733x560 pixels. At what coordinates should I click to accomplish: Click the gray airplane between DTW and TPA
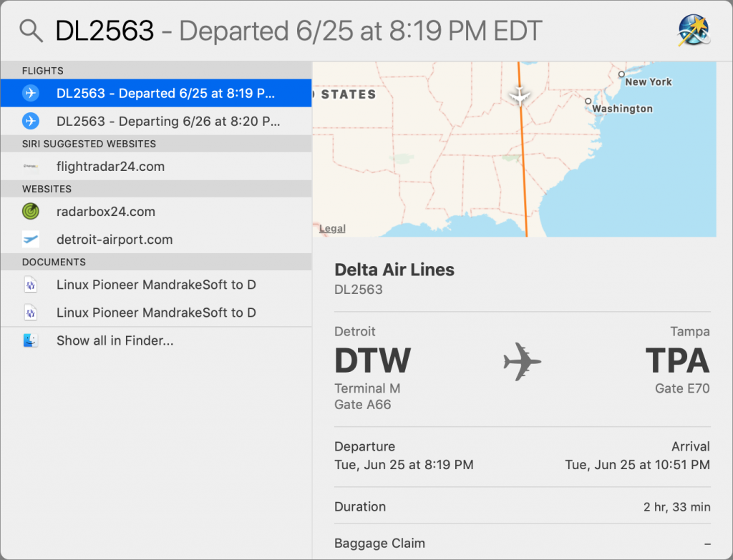click(522, 361)
